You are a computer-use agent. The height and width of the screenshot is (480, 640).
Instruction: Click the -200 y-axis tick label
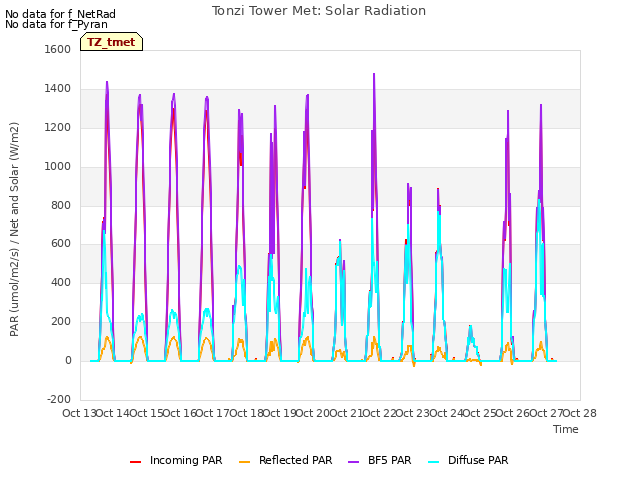click(x=59, y=399)
